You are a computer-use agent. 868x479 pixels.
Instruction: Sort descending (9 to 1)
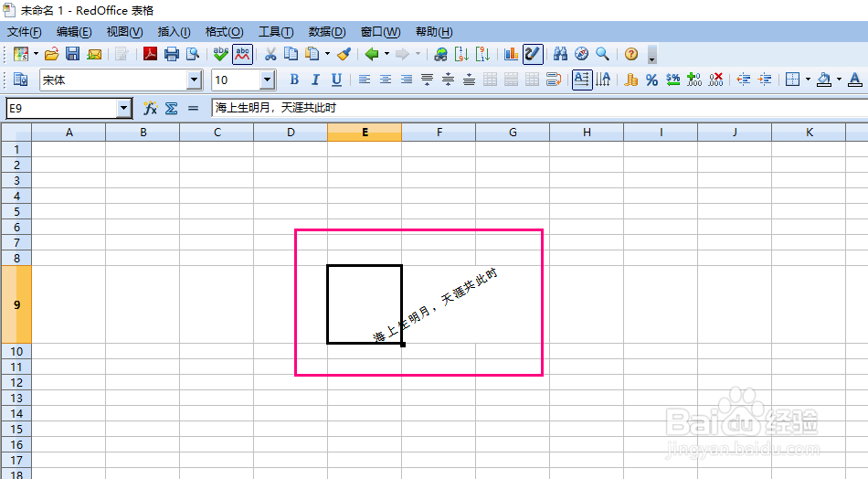coord(482,54)
